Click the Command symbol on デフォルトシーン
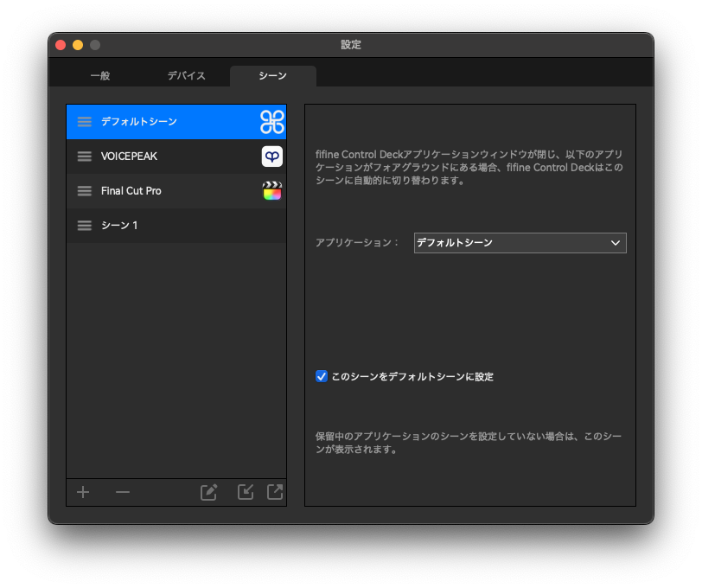 [x=271, y=122]
